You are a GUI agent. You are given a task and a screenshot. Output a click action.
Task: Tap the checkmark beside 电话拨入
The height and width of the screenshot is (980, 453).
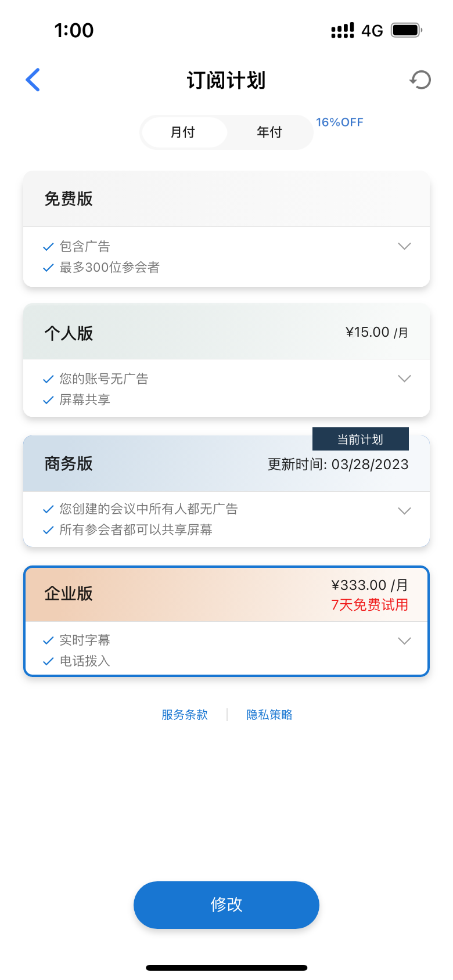pos(48,661)
